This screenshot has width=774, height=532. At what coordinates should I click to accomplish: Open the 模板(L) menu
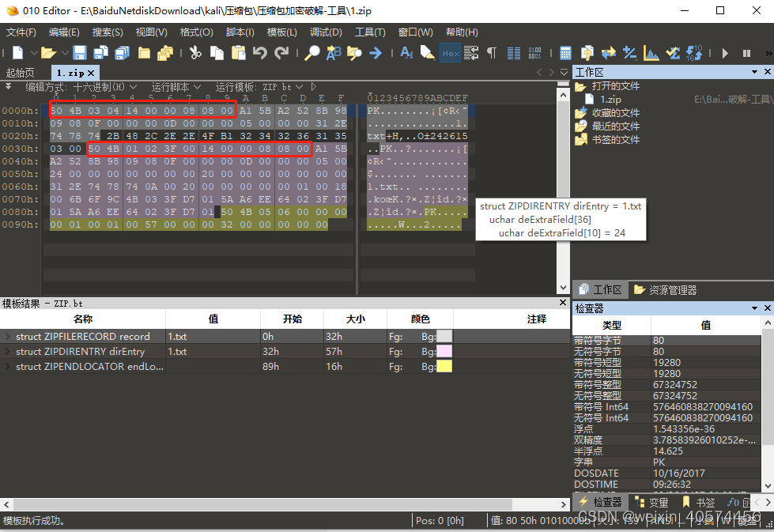282,32
